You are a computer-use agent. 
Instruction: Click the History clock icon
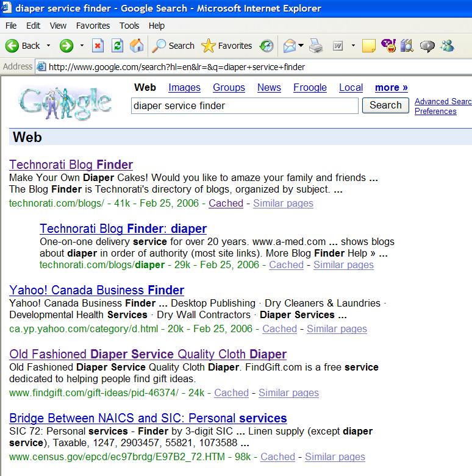(x=266, y=46)
